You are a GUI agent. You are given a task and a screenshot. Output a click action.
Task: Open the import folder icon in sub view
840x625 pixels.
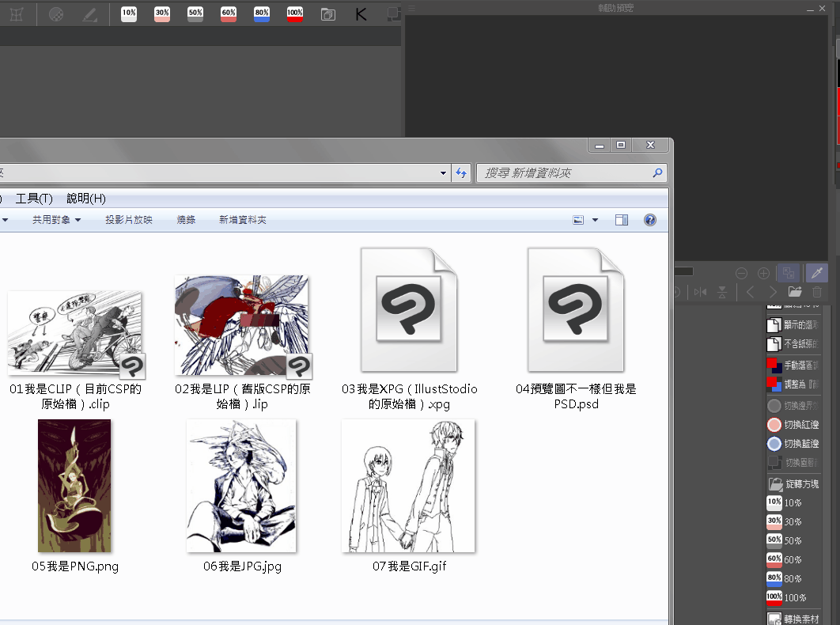click(795, 292)
